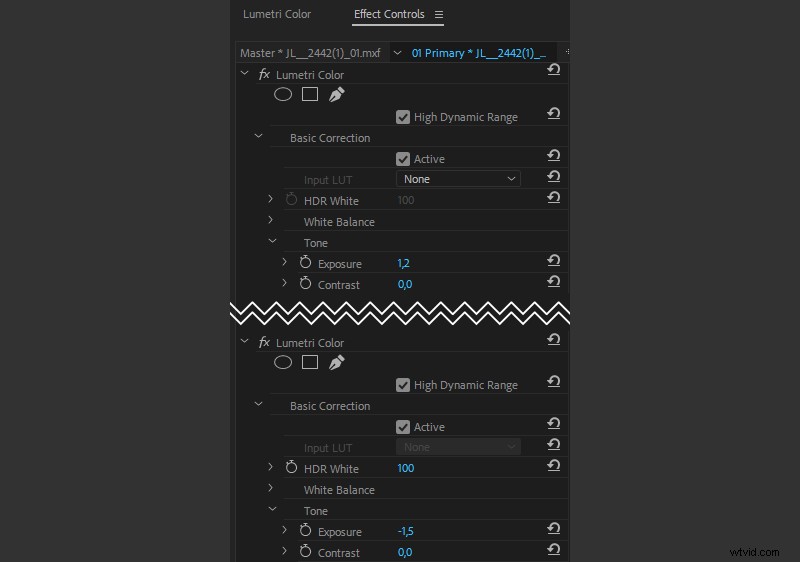Image resolution: width=800 pixels, height=562 pixels.
Task: Toggle the active HDR White animation stopwatch
Action: tap(291, 467)
